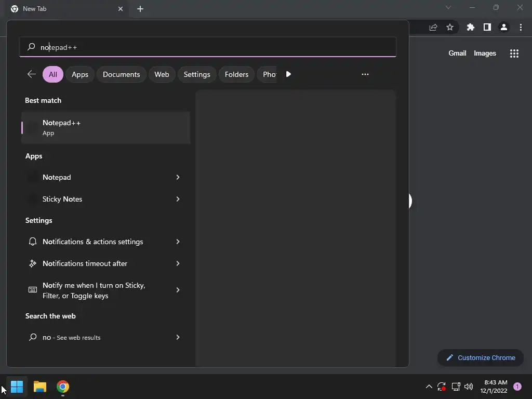Expand Notifications & actions settings chevron
This screenshot has height=399, width=532.
(x=178, y=242)
